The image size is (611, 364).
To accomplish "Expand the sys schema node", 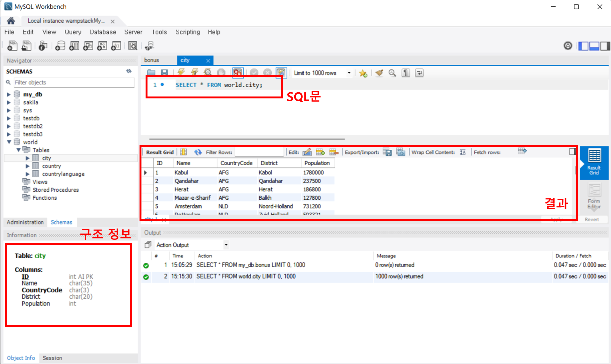I will click(9, 110).
